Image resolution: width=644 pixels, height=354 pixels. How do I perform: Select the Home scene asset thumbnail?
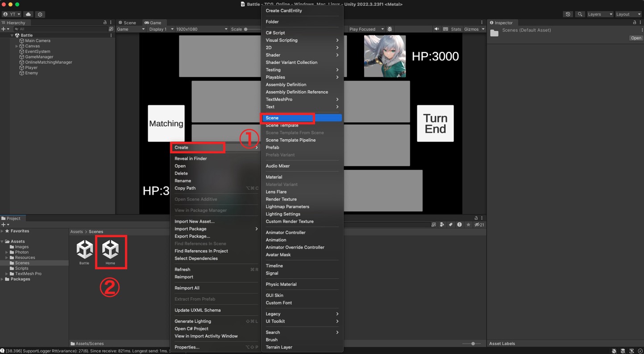pos(110,250)
